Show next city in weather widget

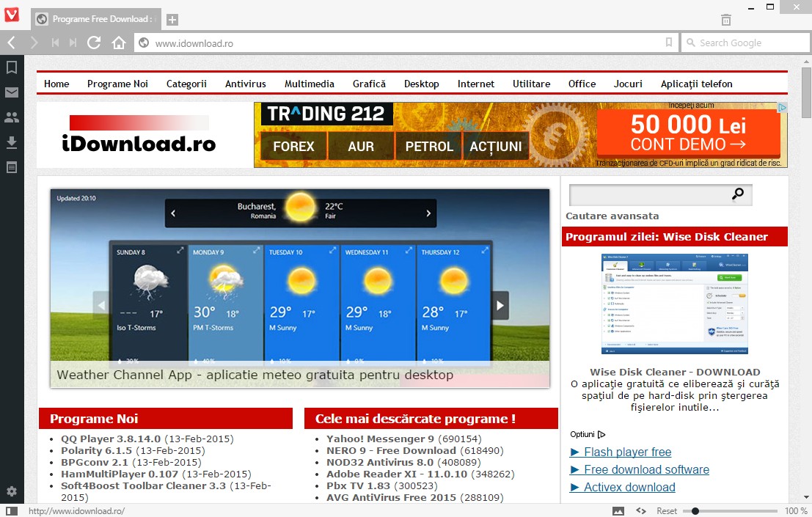[x=428, y=213]
